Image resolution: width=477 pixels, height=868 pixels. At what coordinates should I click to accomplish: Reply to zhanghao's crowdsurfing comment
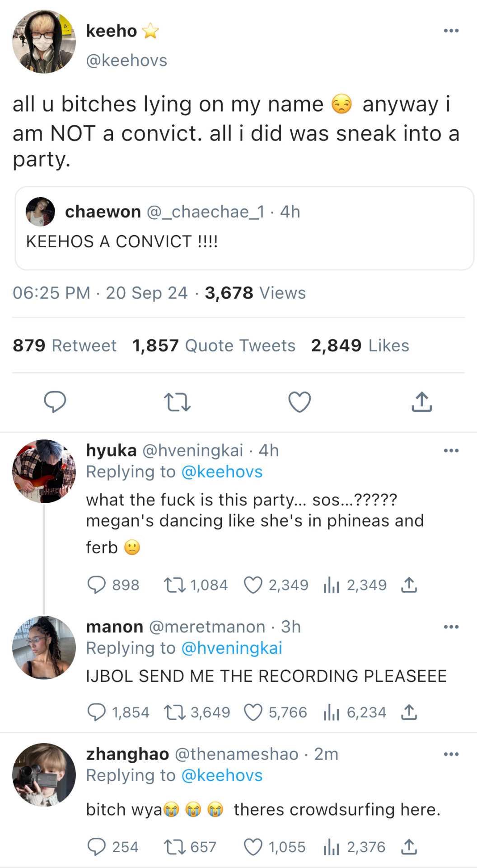(96, 847)
